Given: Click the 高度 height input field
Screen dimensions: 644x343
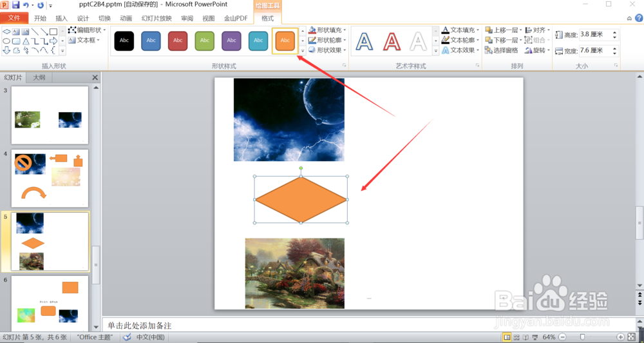Looking at the screenshot, I should 594,35.
